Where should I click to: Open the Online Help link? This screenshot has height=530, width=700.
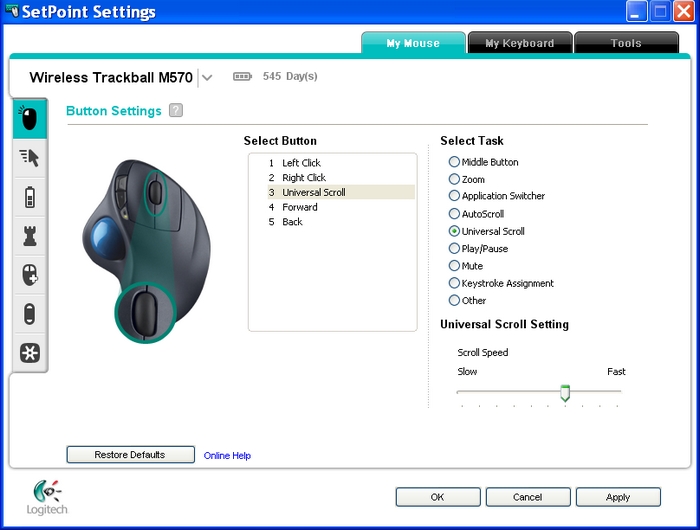227,455
